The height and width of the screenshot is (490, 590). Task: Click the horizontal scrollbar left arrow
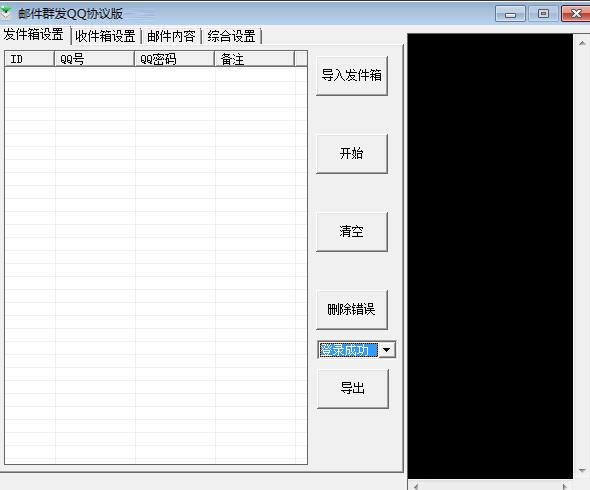[x=416, y=486]
